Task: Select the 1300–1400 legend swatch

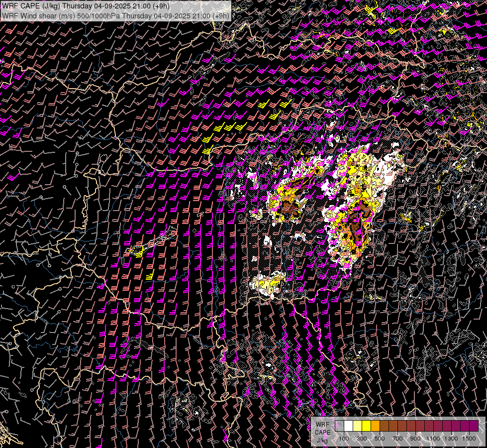Action: [456, 426]
